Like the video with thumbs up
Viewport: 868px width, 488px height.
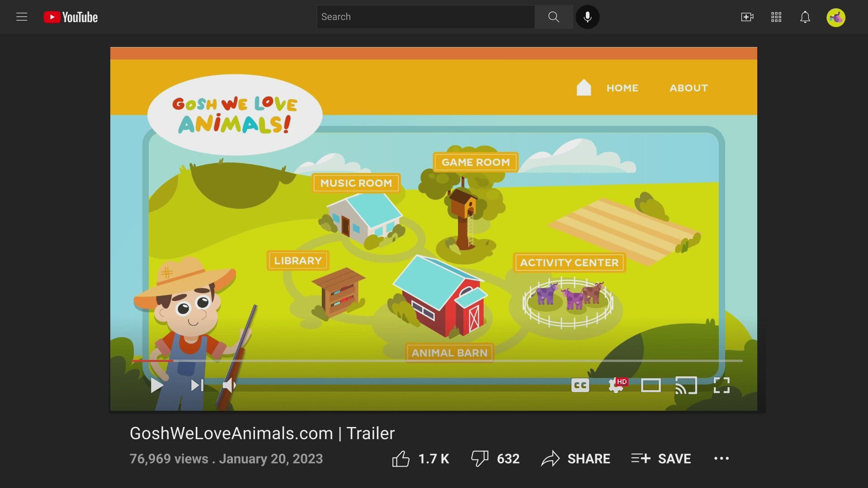point(401,458)
